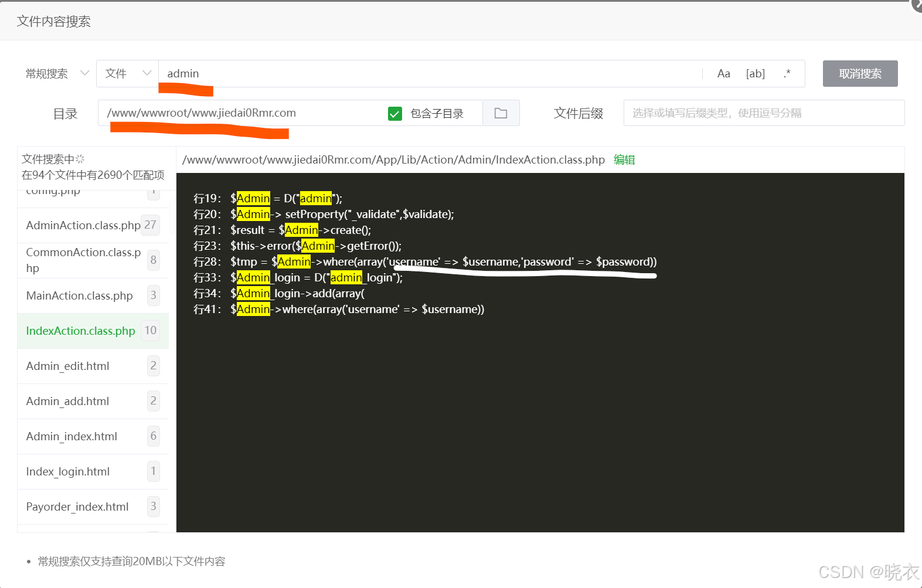Click the IndexAction.class.php file path header
The image size is (922, 588).
click(x=393, y=159)
